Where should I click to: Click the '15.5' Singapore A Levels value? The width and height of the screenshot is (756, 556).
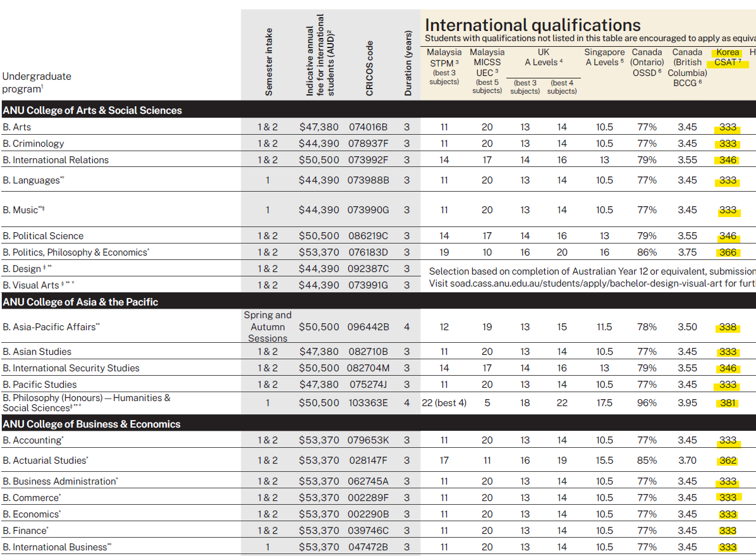coord(604,460)
